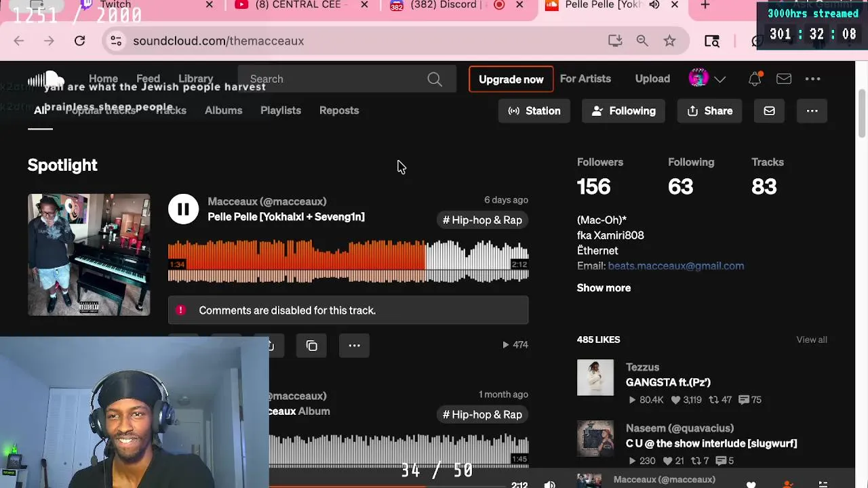Open the Tezzus artist link
Image resolution: width=868 pixels, height=488 pixels.
pyautogui.click(x=642, y=367)
